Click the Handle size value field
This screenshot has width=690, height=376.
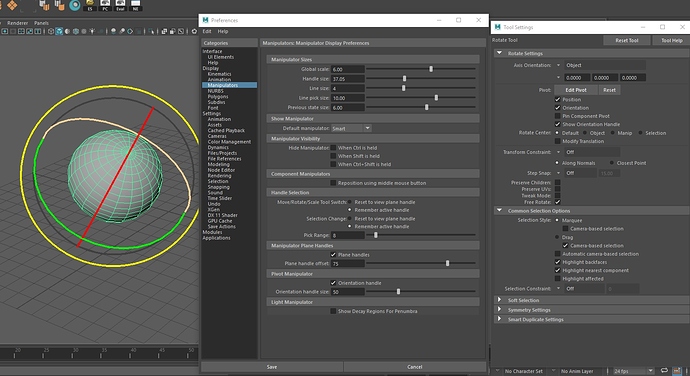348,79
